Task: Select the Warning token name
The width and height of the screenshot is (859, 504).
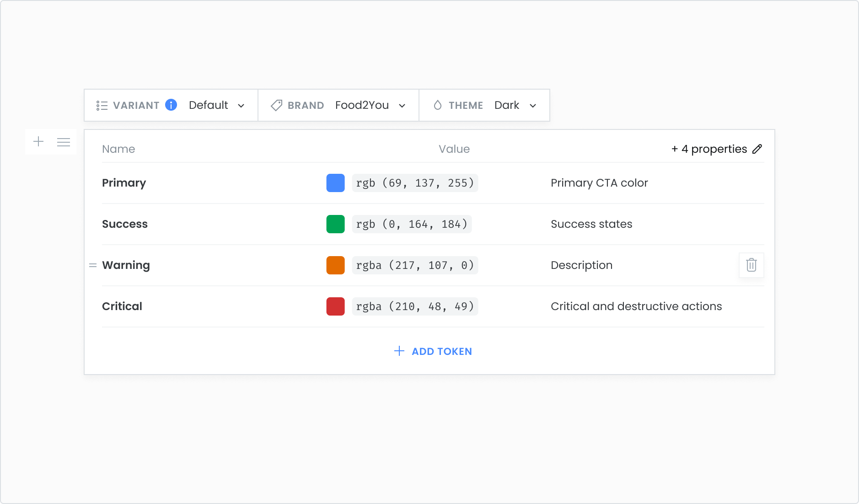Action: (126, 265)
